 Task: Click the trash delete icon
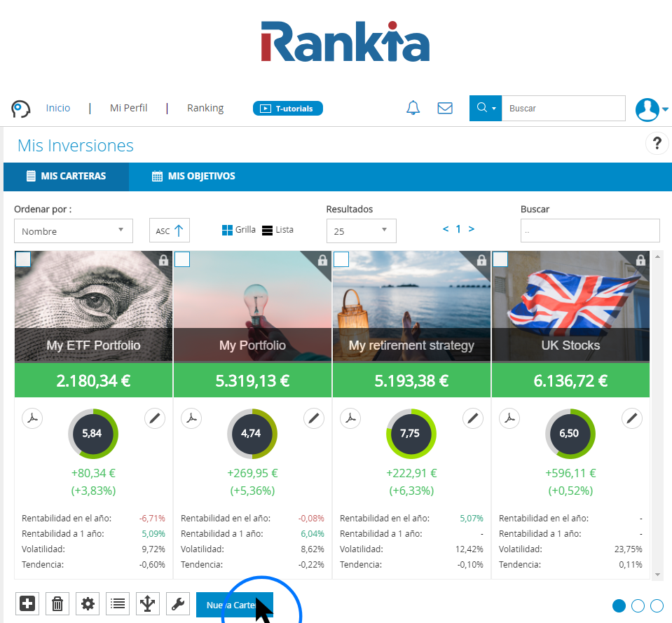point(57,603)
